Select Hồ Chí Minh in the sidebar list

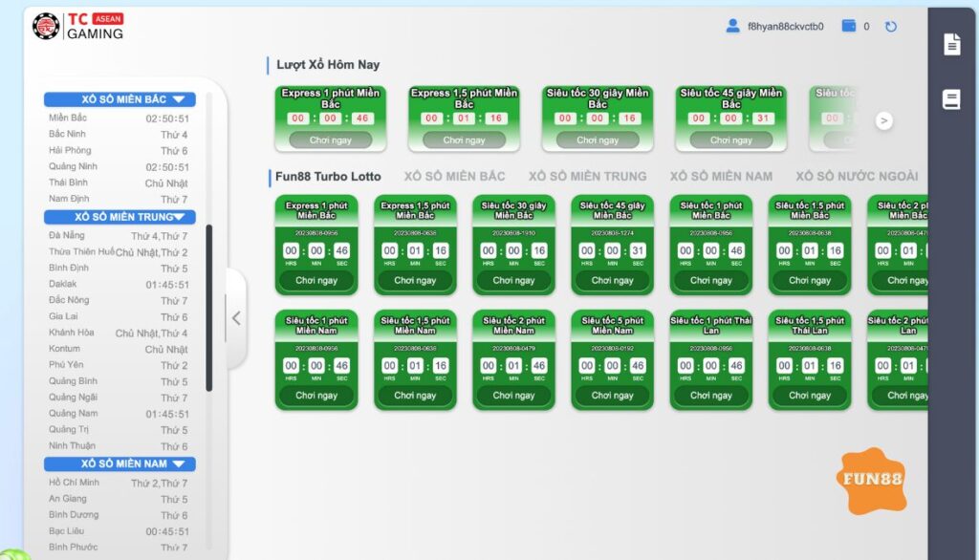[x=118, y=483]
